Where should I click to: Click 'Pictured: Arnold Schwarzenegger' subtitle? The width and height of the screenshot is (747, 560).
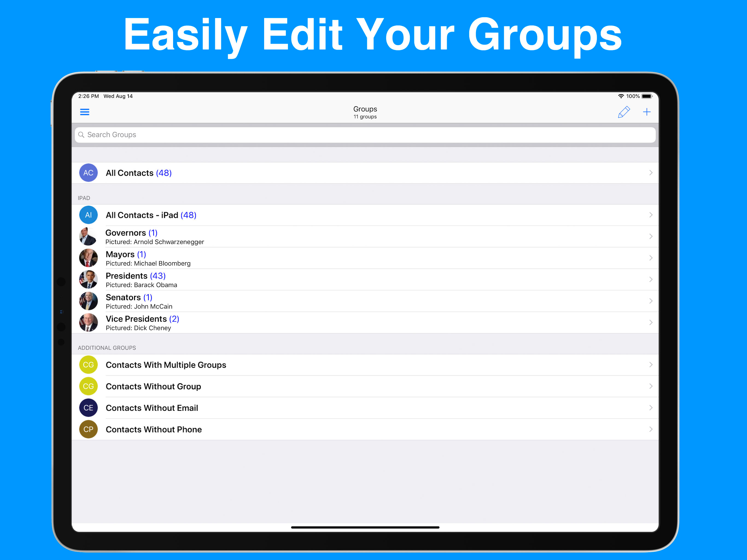click(x=155, y=242)
